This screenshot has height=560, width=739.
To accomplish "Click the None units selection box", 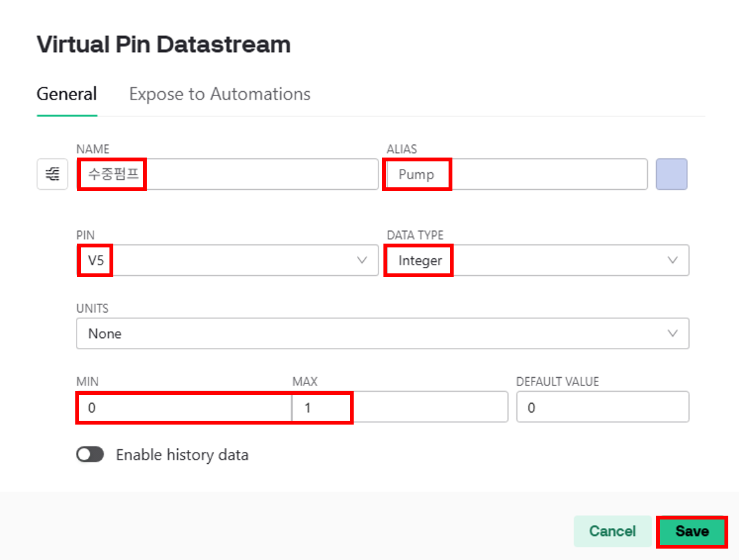I will (x=383, y=333).
